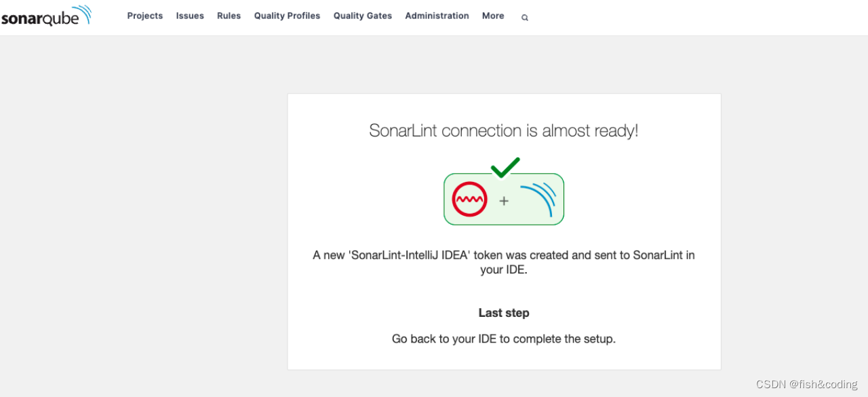Screen dimensions: 868x397
Task: Navigate to Quality Profiles
Action: (x=287, y=16)
